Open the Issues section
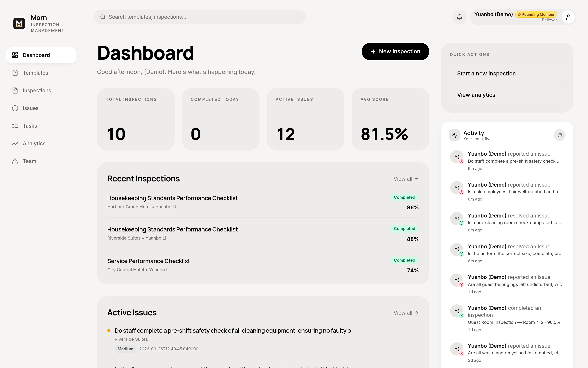The image size is (588, 368). coord(41,108)
